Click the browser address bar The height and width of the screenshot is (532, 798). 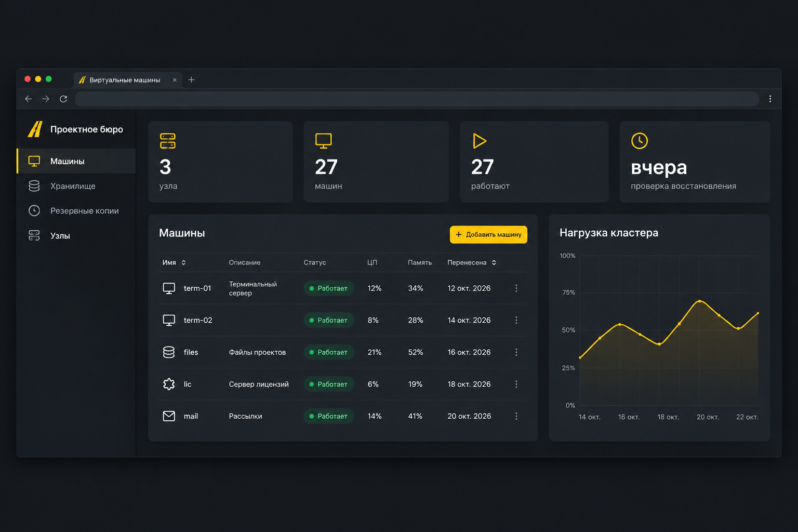417,99
